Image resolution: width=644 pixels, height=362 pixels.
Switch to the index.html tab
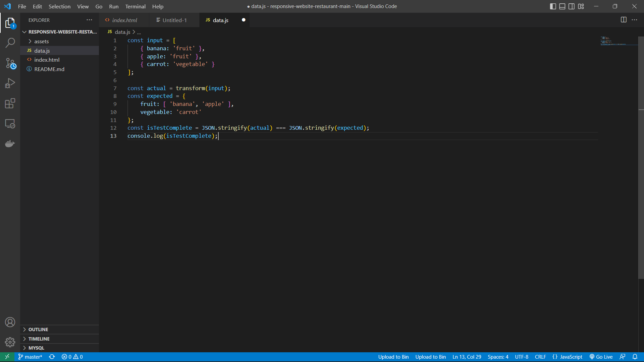click(x=124, y=20)
